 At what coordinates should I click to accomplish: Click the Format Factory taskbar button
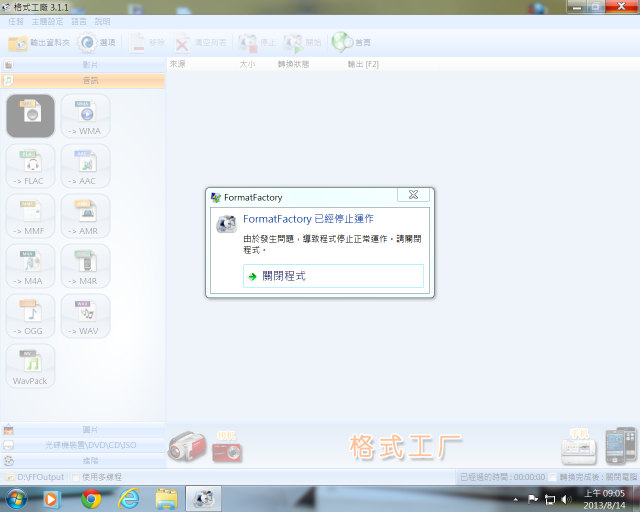coord(204,499)
